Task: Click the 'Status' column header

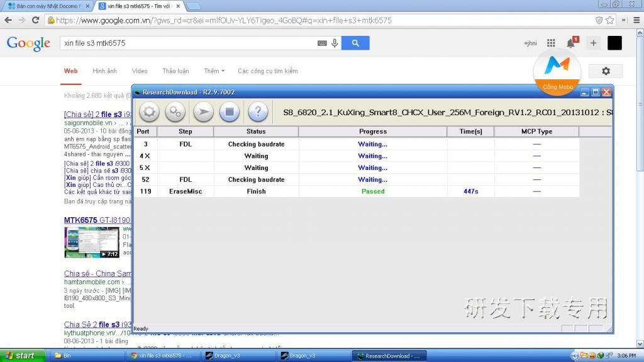Action: coord(256,131)
